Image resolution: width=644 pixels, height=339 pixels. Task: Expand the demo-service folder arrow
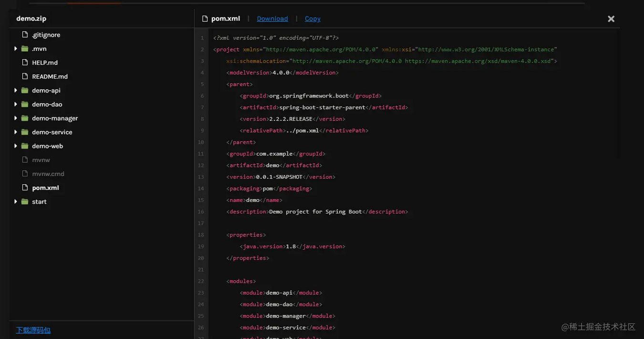(x=16, y=132)
